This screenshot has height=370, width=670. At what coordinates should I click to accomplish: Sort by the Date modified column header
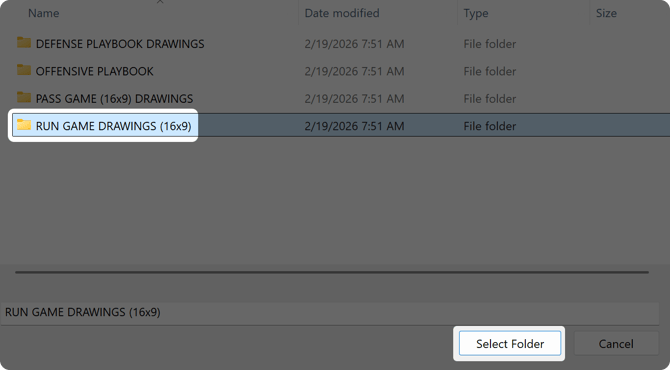pos(342,13)
